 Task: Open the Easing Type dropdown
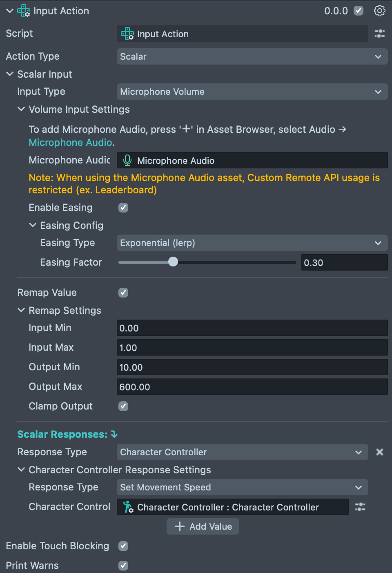[x=252, y=243]
